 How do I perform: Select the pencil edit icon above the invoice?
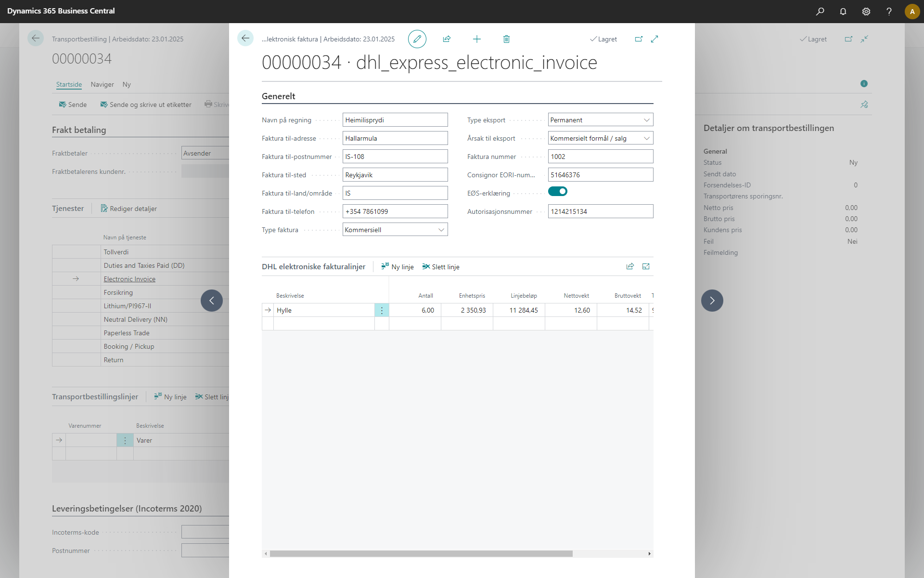pos(417,39)
